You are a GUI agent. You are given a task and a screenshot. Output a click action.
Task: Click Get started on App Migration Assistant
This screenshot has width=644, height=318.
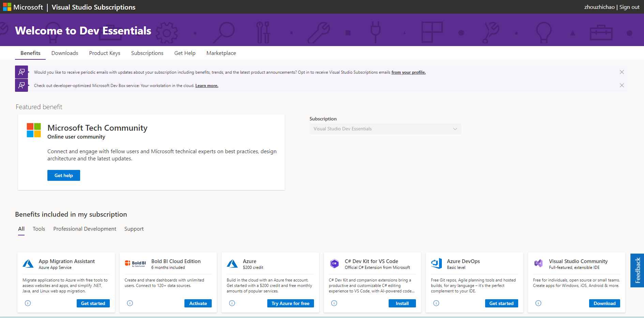[93, 303]
